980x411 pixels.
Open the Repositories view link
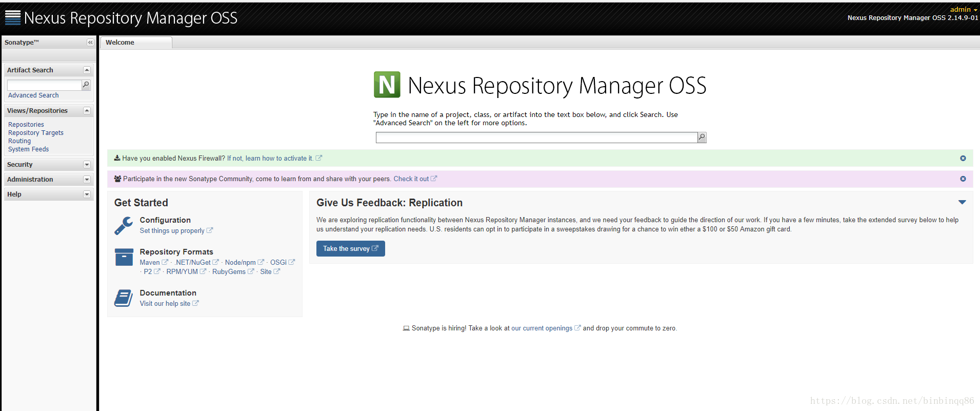pyautogui.click(x=26, y=125)
